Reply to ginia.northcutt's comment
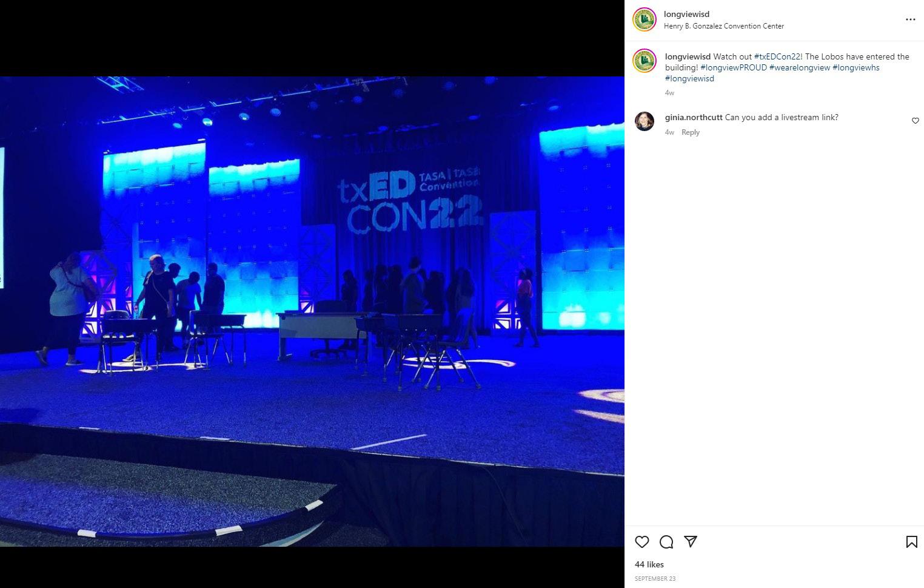Image resolution: width=924 pixels, height=588 pixels. [x=691, y=132]
